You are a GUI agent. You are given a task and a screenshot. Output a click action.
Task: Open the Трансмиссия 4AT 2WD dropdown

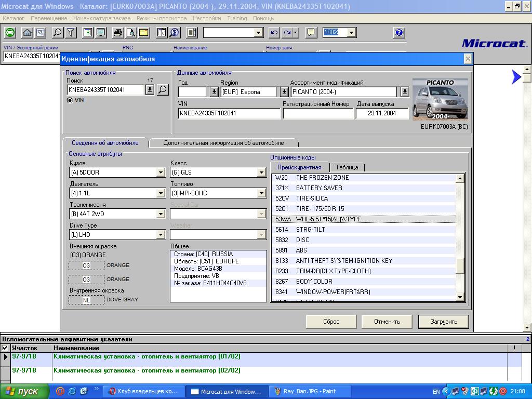coord(161,214)
